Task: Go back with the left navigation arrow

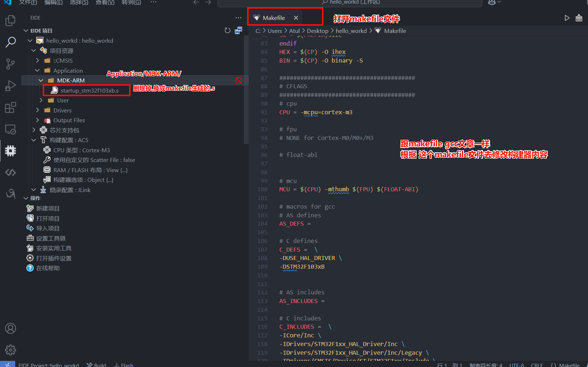Action: pyautogui.click(x=196, y=2)
